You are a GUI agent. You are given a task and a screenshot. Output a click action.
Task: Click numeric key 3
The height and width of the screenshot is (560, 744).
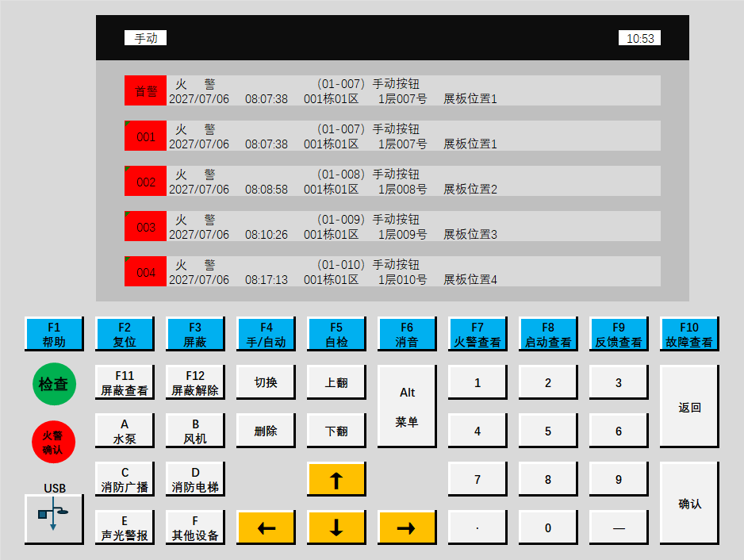[619, 382]
